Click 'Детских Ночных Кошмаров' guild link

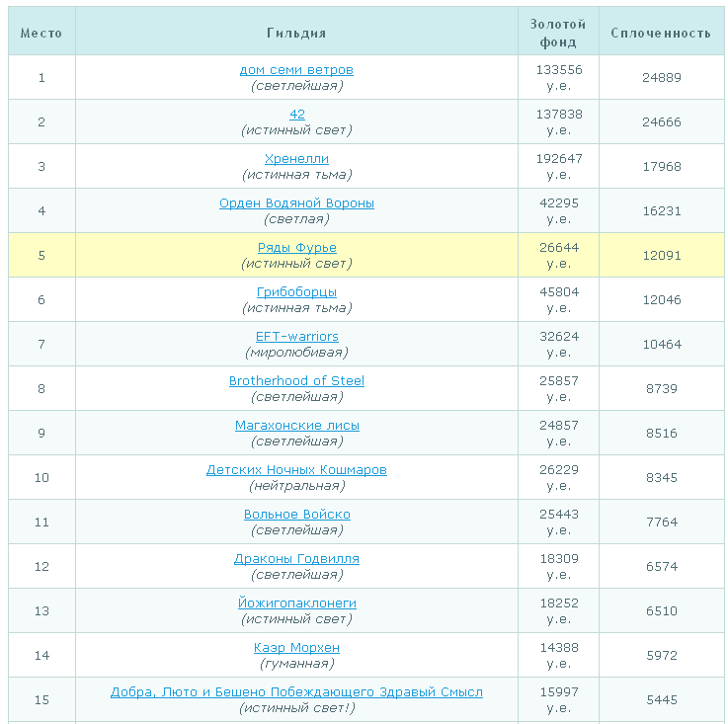click(x=296, y=470)
